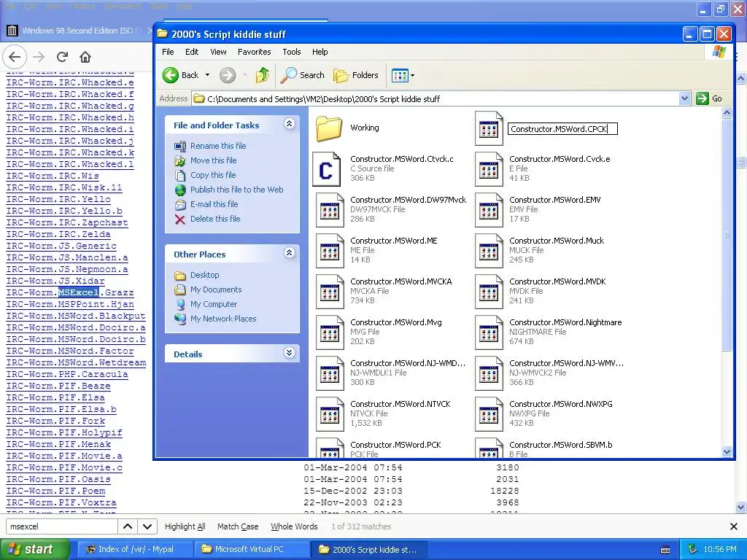Click the file rename text box
Viewport: 747px width, 560px height.
(562, 129)
